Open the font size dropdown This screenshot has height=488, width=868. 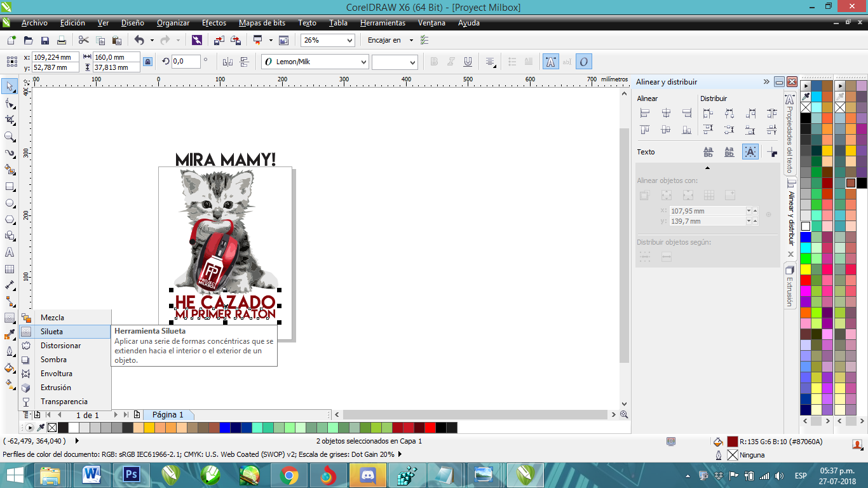click(412, 62)
